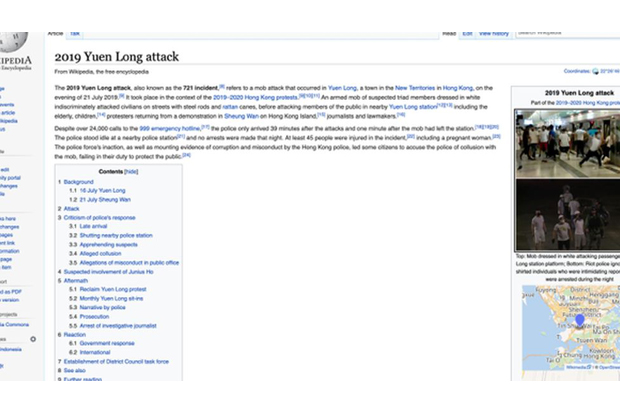Open the Wikimedia maps attribution link
This screenshot has height=413, width=620.
tap(577, 368)
